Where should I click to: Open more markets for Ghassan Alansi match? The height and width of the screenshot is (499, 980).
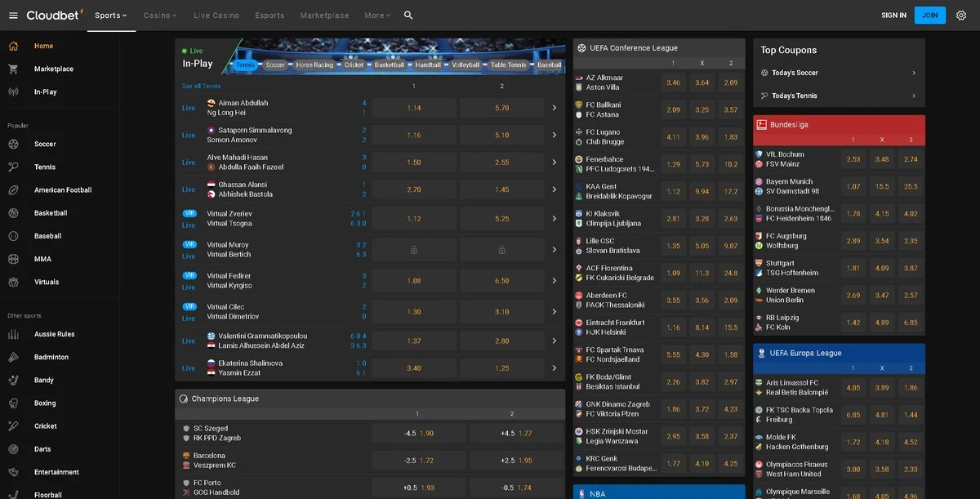pyautogui.click(x=555, y=189)
